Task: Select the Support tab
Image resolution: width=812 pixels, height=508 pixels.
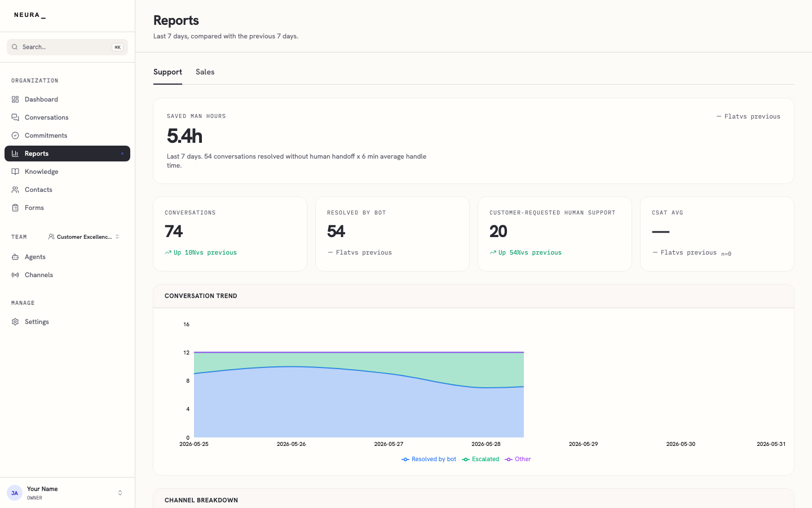Action: [x=167, y=72]
